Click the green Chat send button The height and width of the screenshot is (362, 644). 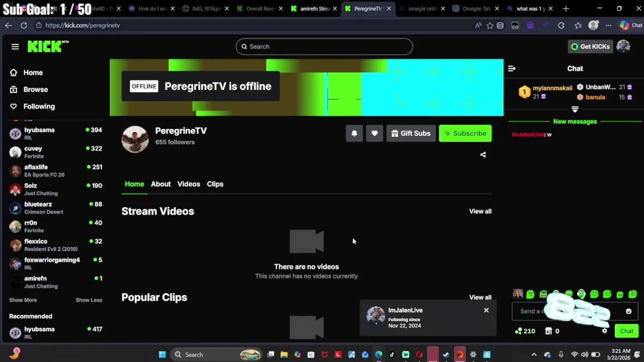click(x=626, y=331)
